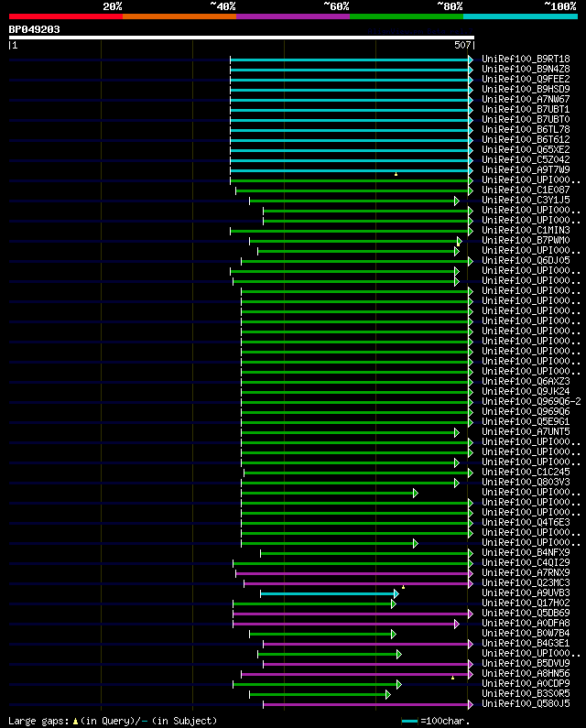Screen dimensions: 586x728
Task: Click the green alignment bar of B3S0R5
Action: point(318,694)
